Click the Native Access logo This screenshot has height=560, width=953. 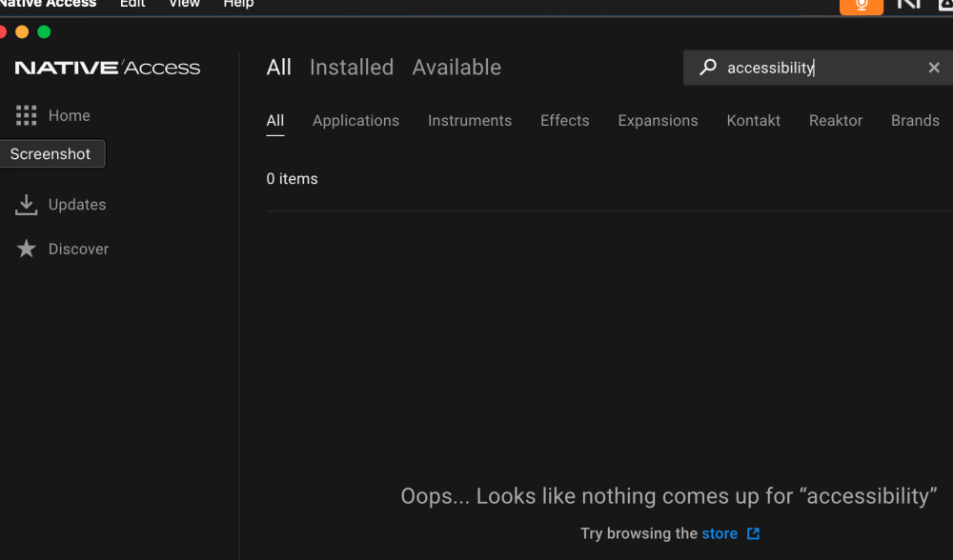[108, 68]
